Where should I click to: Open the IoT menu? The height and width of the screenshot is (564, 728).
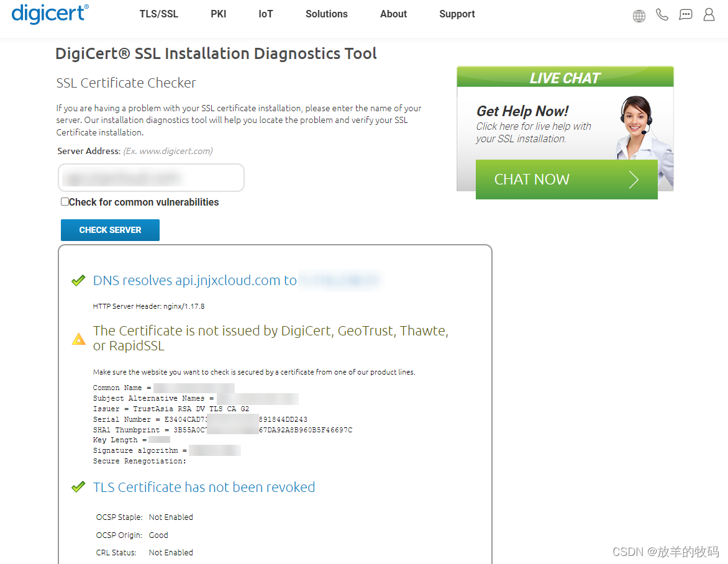pos(266,14)
